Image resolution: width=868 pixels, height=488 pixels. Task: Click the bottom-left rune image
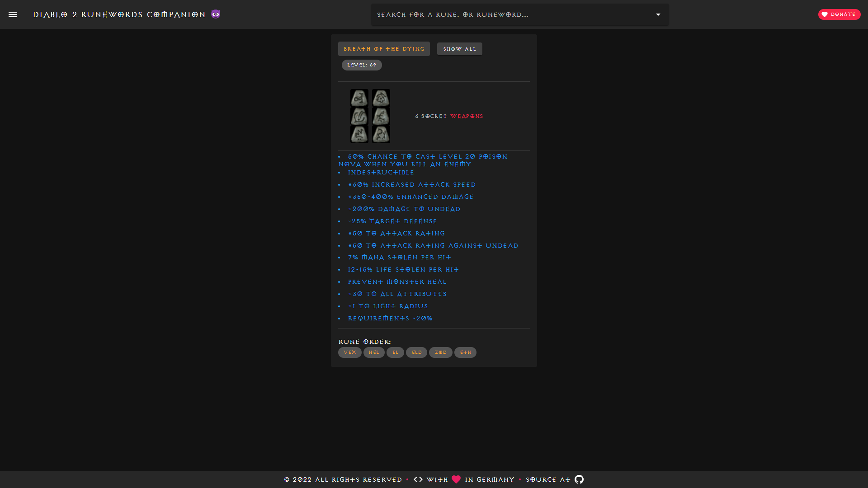click(x=359, y=134)
